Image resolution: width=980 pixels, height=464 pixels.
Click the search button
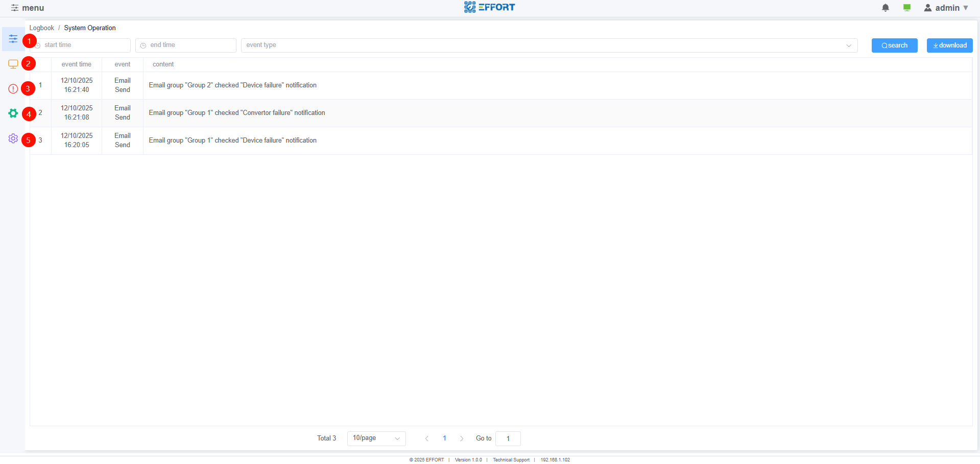point(894,45)
